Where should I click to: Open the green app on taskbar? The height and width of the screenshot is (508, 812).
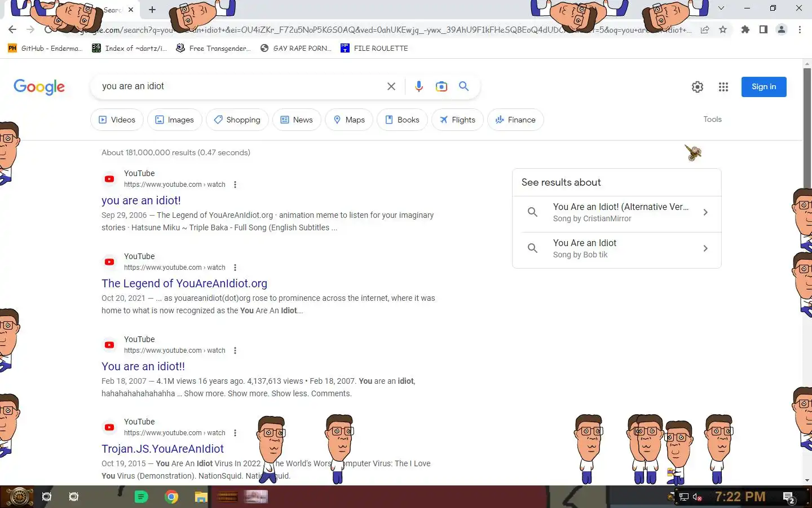(x=142, y=497)
